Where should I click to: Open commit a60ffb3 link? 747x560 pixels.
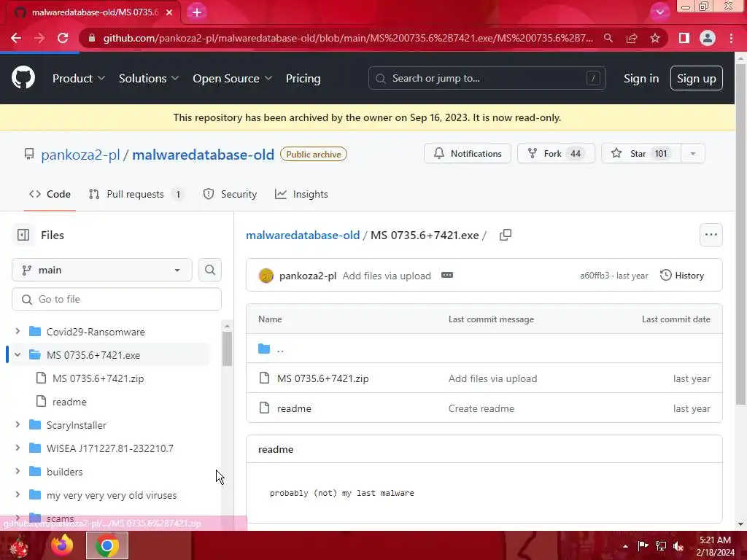[x=594, y=275]
